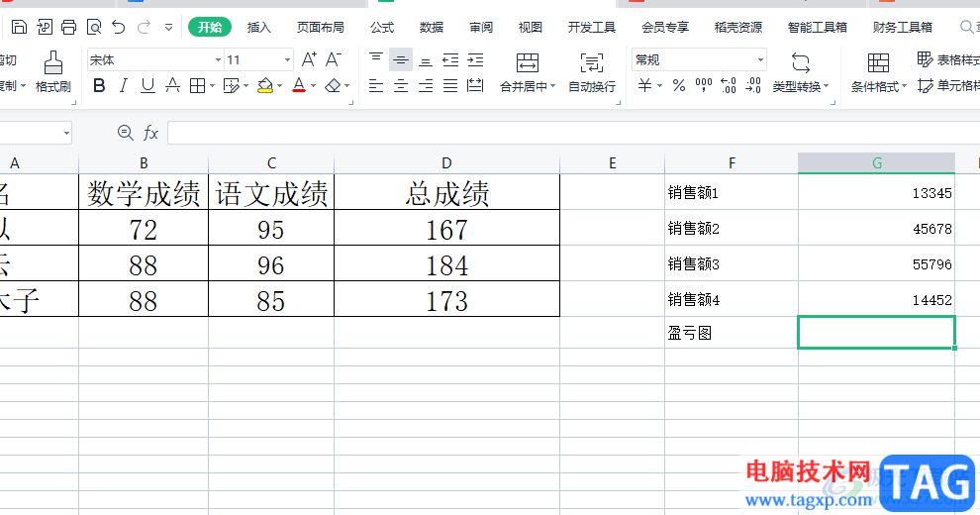Increase indent icon
980x515 pixels.
475,60
